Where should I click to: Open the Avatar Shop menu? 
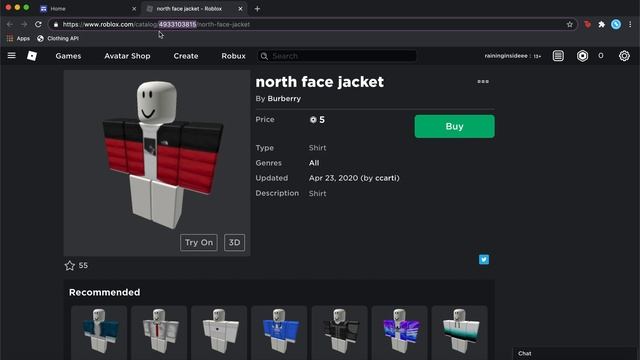pyautogui.click(x=127, y=56)
